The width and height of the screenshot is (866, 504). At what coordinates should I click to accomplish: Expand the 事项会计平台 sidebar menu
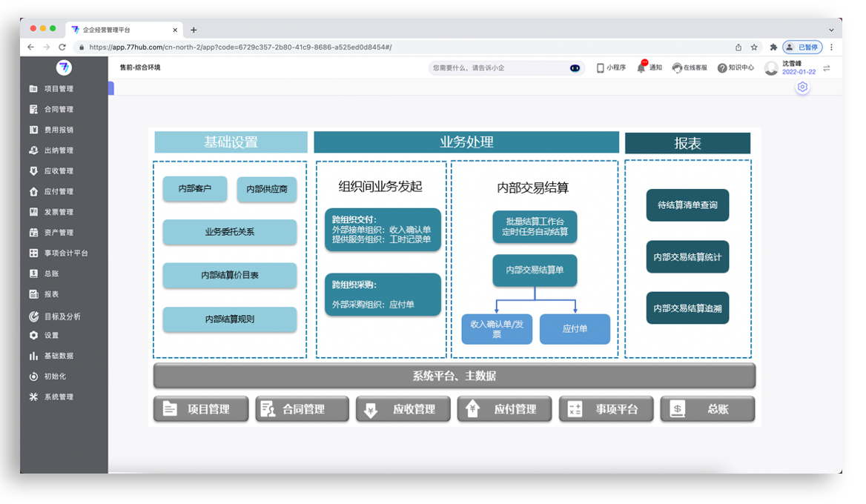[x=65, y=253]
